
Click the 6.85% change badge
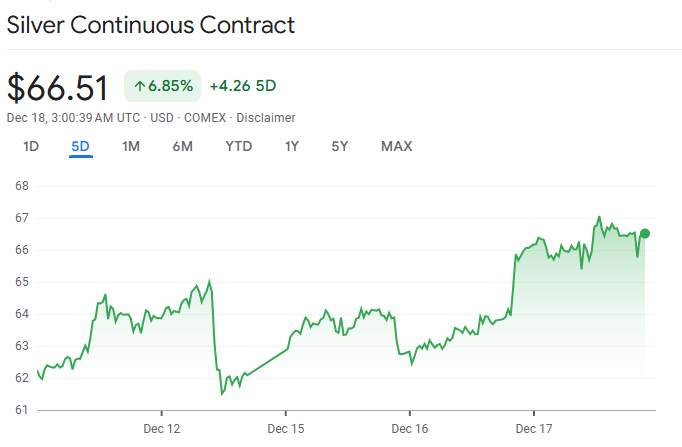click(163, 87)
